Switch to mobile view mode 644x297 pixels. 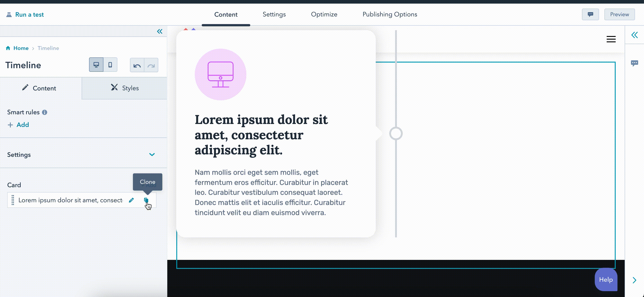110,65
